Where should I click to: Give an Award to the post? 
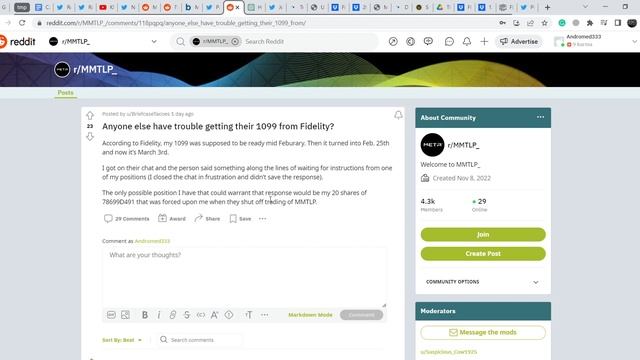pyautogui.click(x=172, y=219)
